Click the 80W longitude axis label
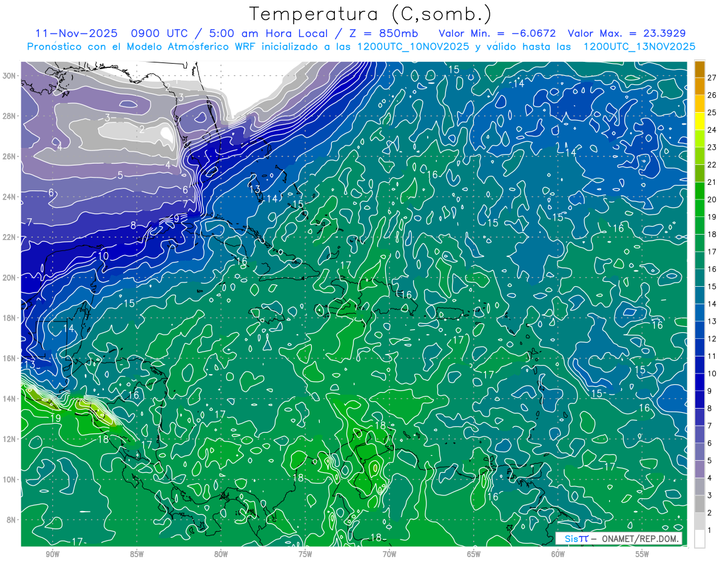This screenshot has height=562, width=728. pos(221,554)
